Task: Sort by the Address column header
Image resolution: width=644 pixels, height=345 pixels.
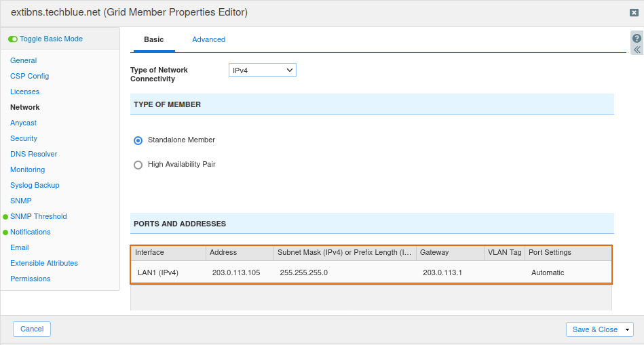Action: (240, 253)
